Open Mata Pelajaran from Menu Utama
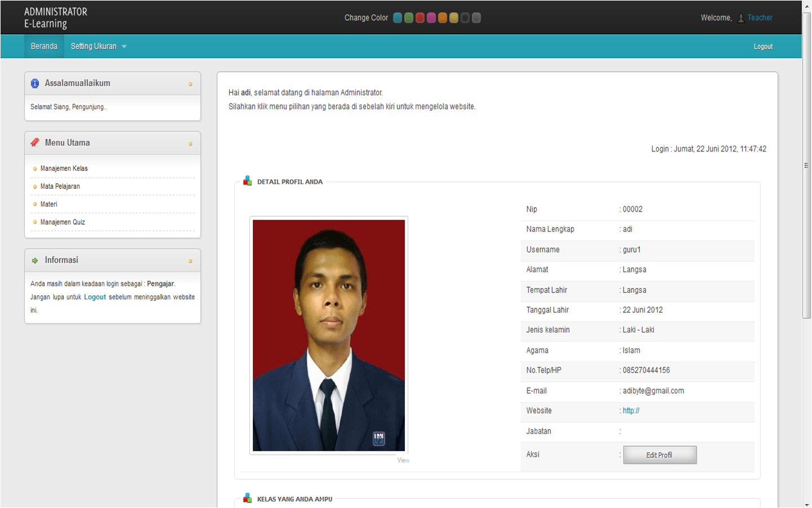 [x=60, y=186]
